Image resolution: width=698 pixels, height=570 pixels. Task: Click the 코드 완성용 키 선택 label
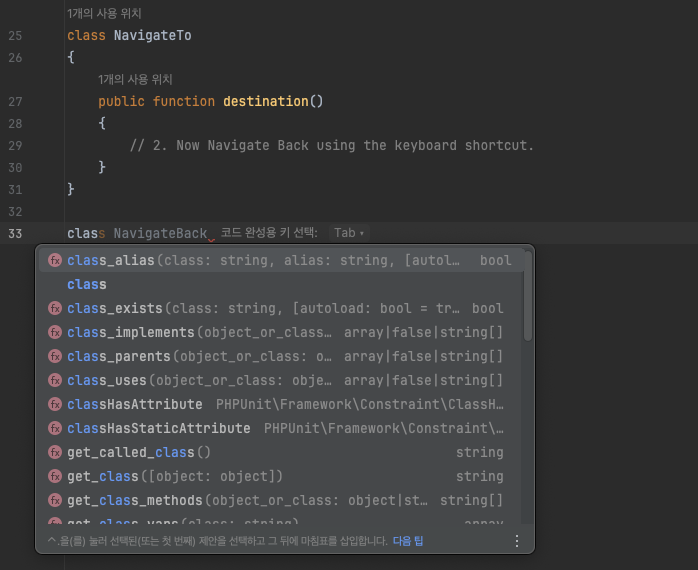point(269,233)
